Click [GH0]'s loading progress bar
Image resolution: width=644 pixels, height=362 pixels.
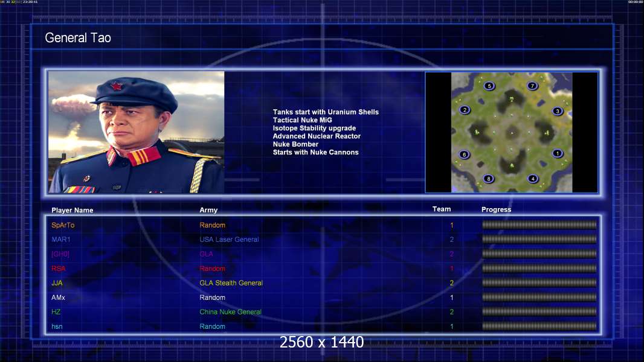click(539, 254)
